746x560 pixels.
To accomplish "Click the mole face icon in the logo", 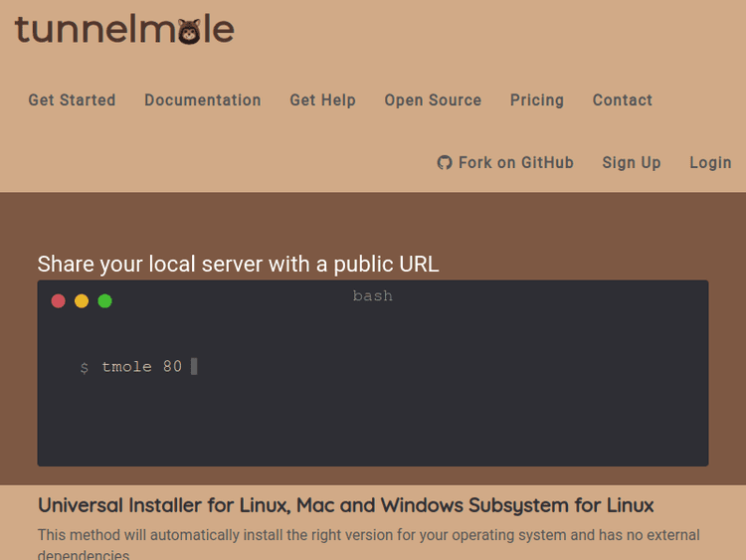I will pyautogui.click(x=189, y=29).
